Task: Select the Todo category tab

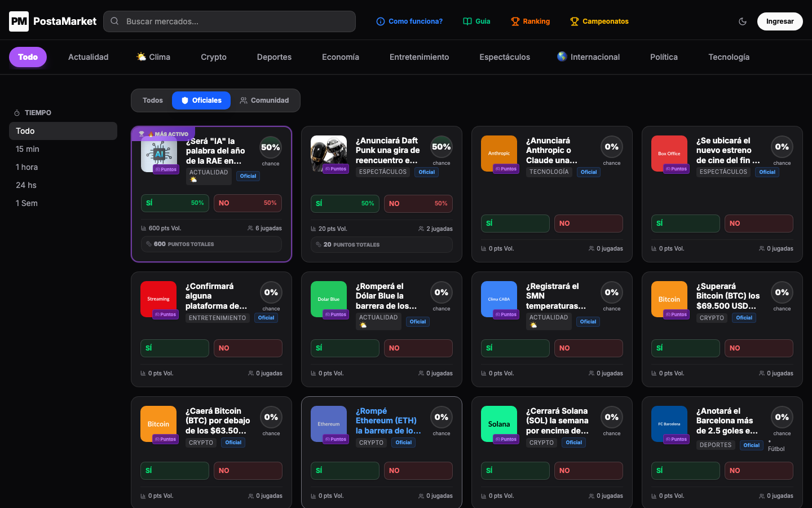Action: pyautogui.click(x=28, y=57)
